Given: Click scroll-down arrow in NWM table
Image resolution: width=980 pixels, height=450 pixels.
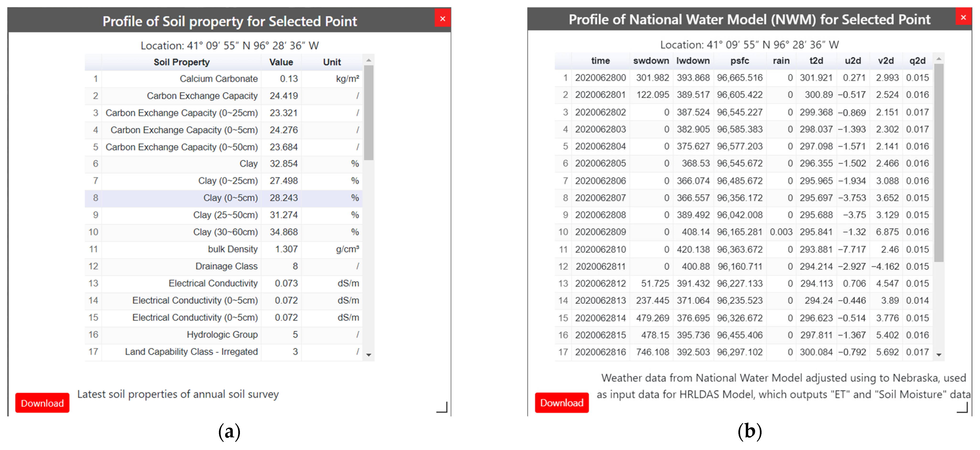Looking at the screenshot, I should (938, 355).
